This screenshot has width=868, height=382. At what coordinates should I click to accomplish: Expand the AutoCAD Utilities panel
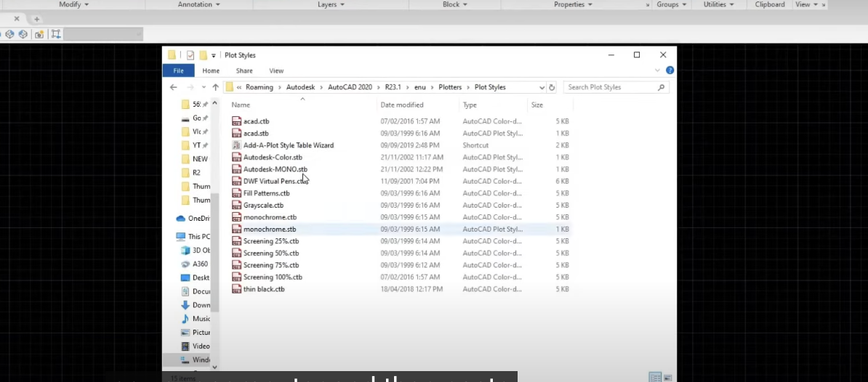(x=718, y=4)
